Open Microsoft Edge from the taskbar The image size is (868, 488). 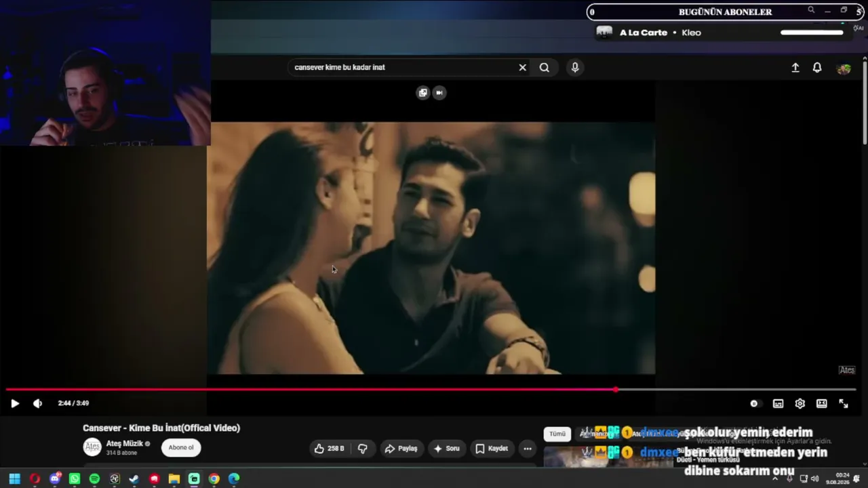click(234, 479)
